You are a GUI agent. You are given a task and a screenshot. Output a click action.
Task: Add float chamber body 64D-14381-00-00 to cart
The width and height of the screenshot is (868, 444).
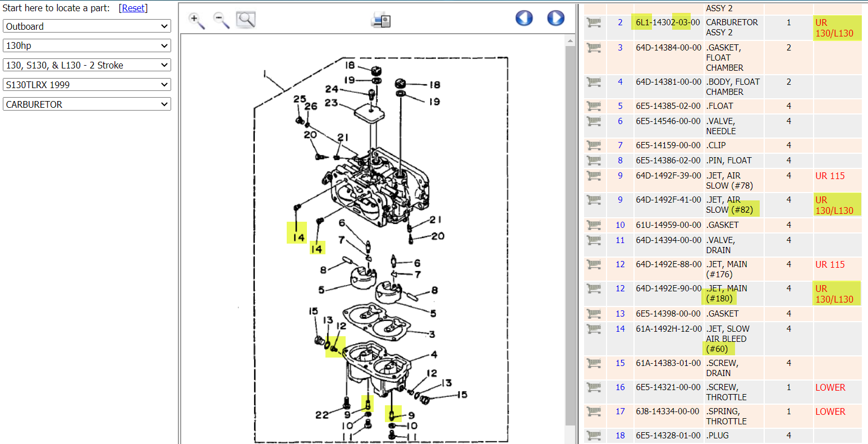594,81
